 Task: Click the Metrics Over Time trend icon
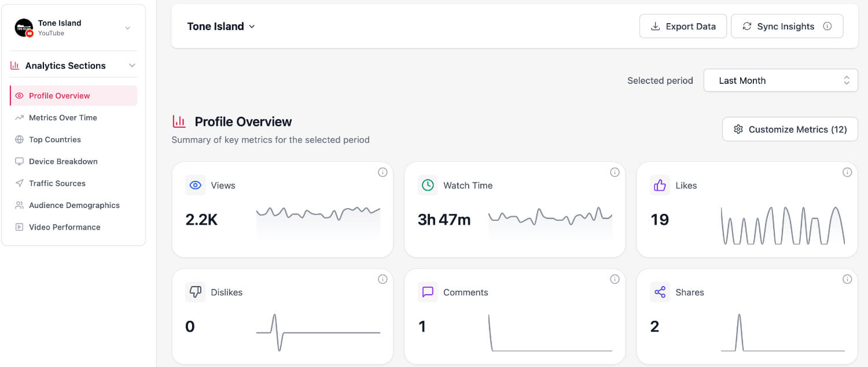[x=19, y=117]
